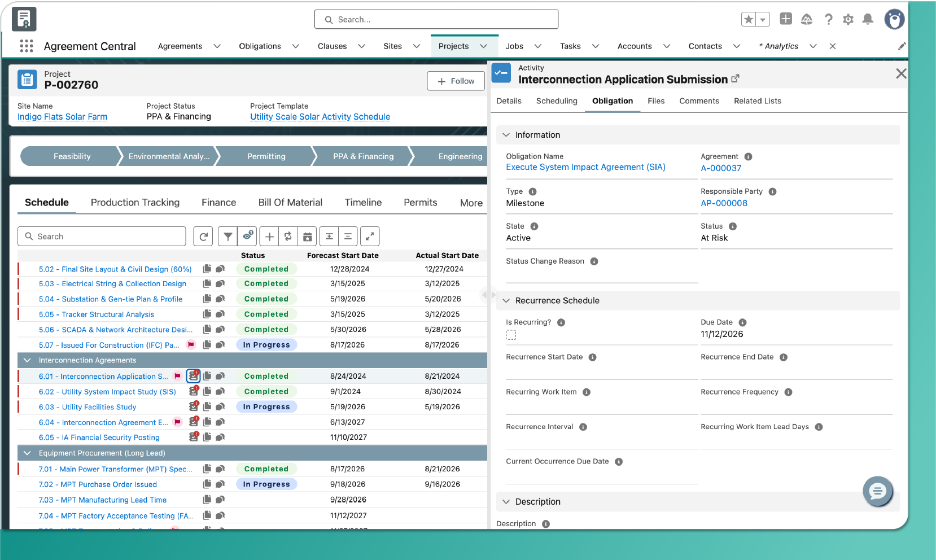The image size is (936, 560).
Task: Click the Salesforce guidance center icon
Action: point(807,19)
